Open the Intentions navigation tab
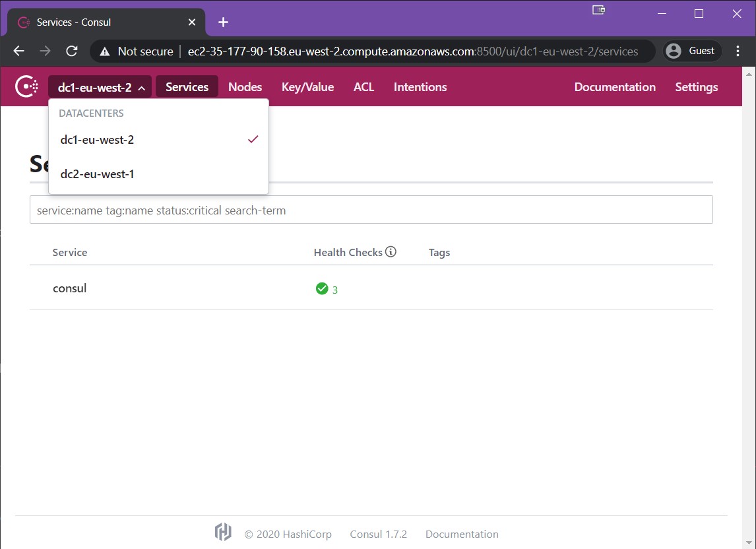 [x=420, y=87]
